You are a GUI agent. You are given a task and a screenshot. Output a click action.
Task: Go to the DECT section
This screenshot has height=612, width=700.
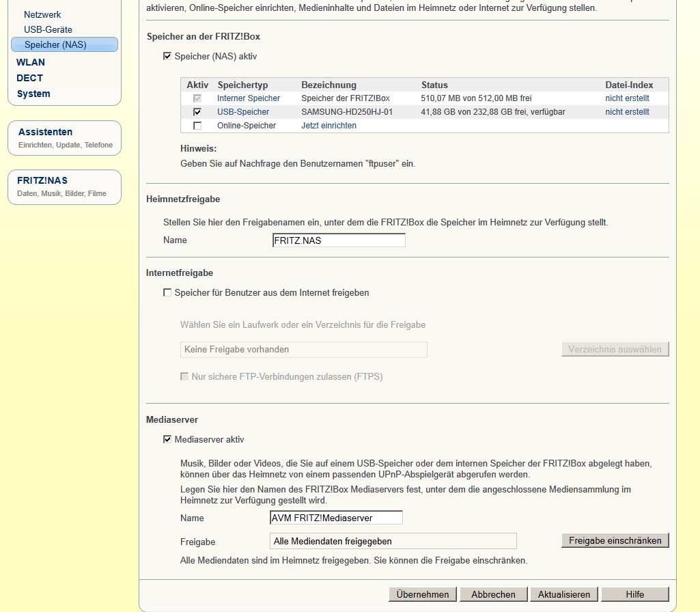pyautogui.click(x=30, y=78)
